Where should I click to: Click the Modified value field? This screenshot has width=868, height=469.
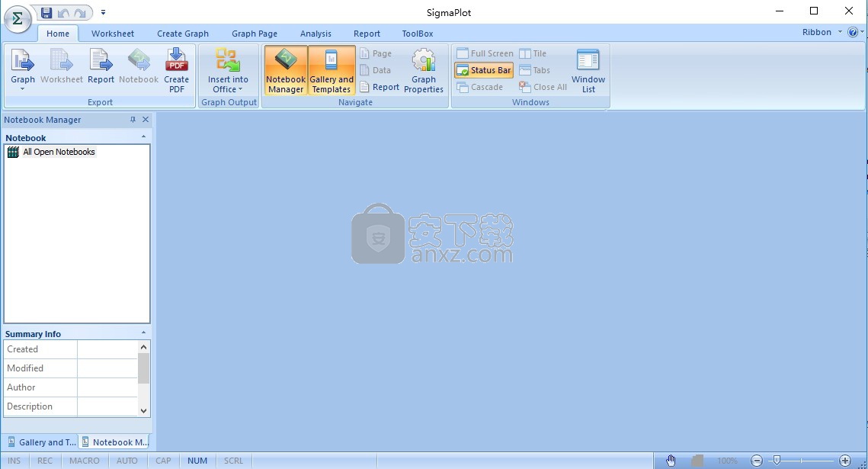107,368
